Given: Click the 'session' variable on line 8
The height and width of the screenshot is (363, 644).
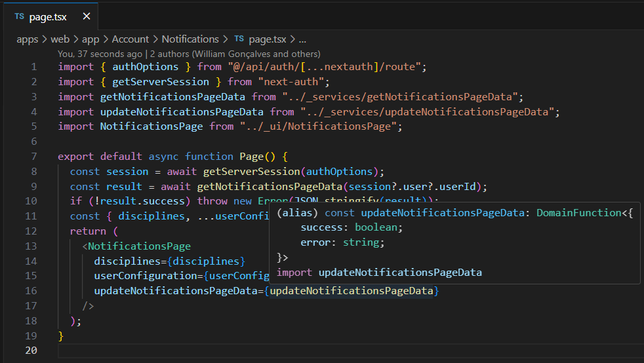Looking at the screenshot, I should [127, 172].
